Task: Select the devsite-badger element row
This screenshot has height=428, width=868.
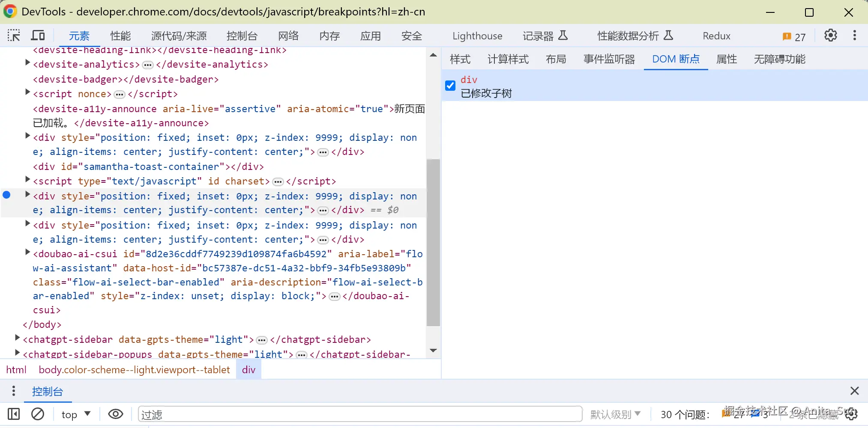Action: pyautogui.click(x=126, y=80)
